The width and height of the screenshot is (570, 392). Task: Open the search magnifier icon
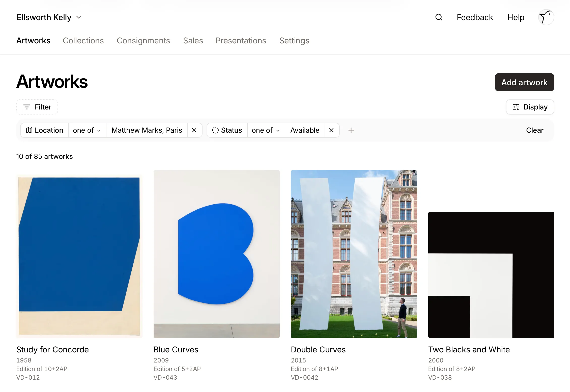pos(439,17)
